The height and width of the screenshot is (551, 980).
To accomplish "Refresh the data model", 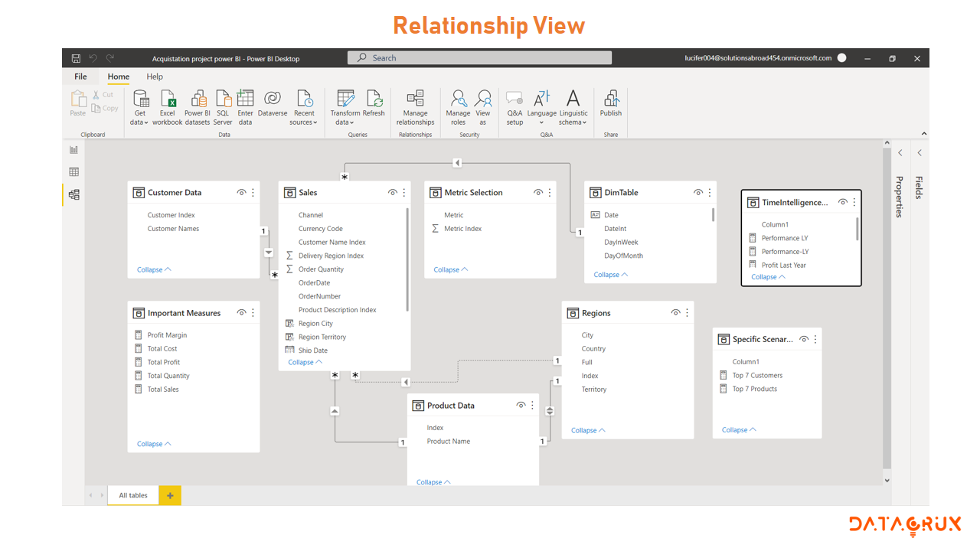I will 374,103.
